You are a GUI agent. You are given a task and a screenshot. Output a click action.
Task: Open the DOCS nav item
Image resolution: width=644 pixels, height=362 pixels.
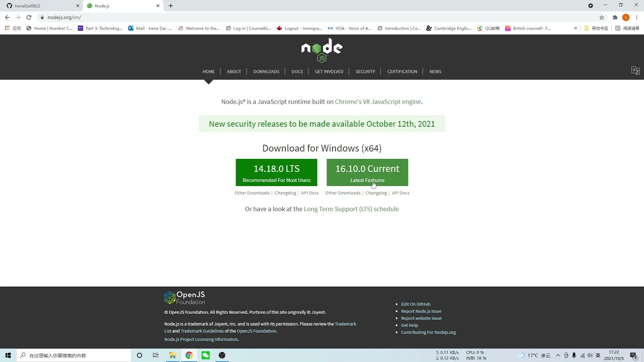coord(297,71)
